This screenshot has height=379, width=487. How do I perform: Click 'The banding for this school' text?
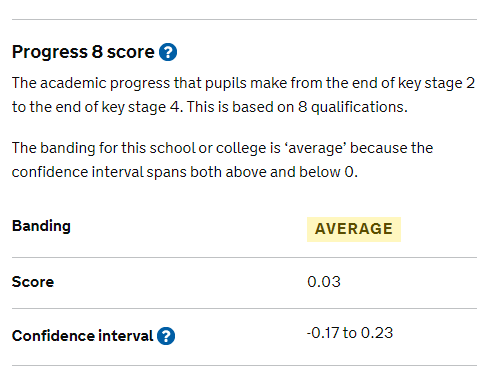pyautogui.click(x=104, y=148)
